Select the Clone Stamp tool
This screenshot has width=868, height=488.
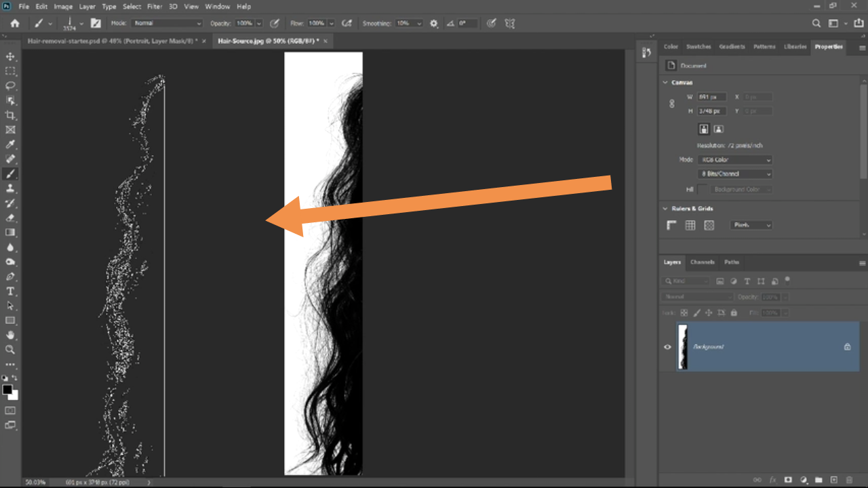coord(10,188)
